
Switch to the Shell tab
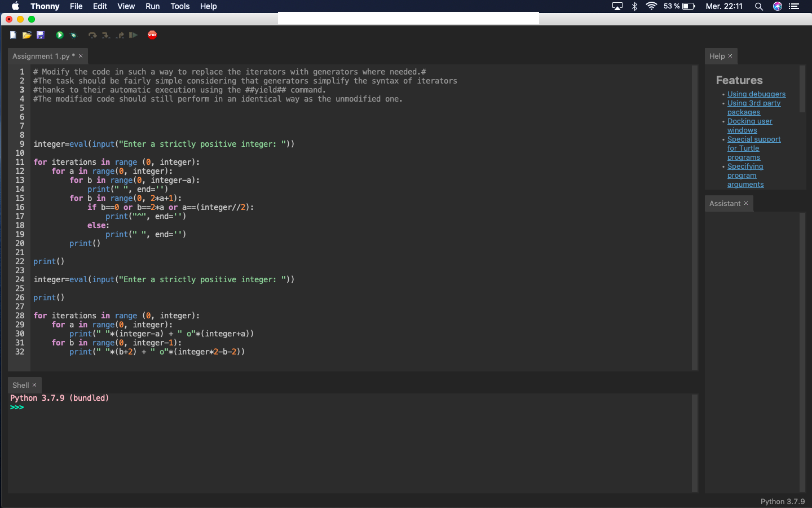point(20,385)
